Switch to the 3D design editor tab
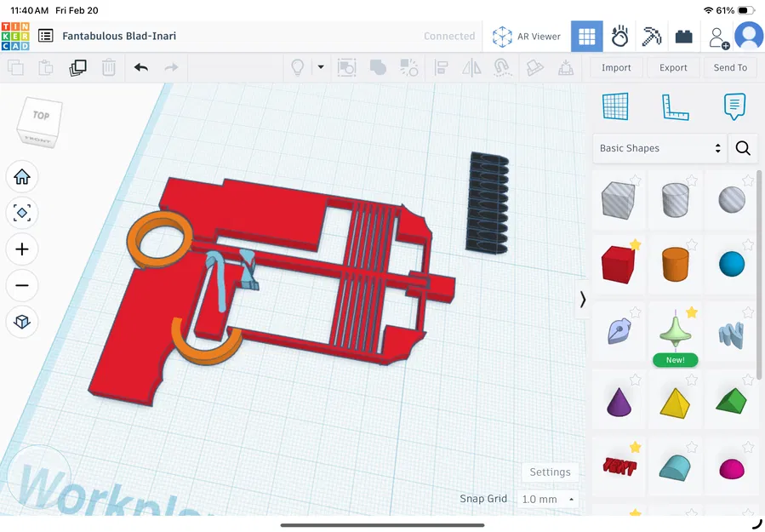765x532 pixels. click(586, 36)
